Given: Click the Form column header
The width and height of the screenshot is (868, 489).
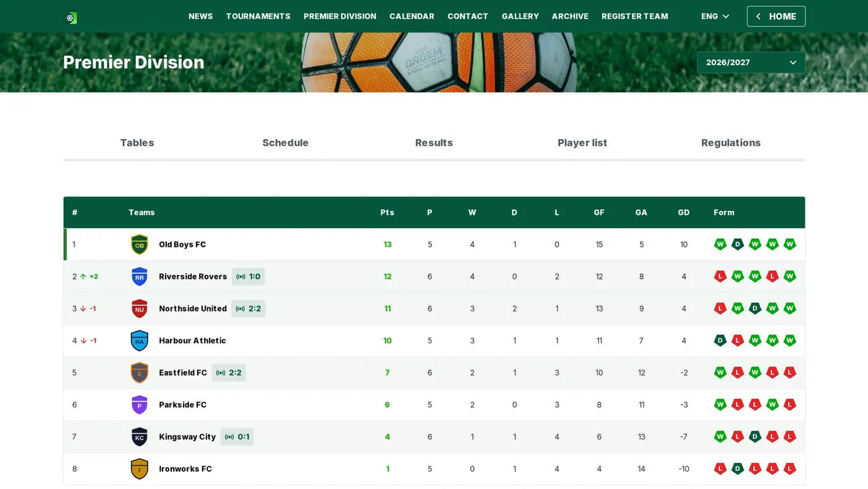Looking at the screenshot, I should (x=724, y=212).
